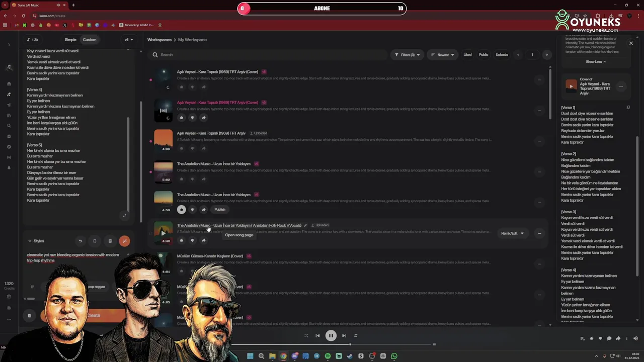Click the Publish button
The height and width of the screenshot is (362, 644).
220,210
